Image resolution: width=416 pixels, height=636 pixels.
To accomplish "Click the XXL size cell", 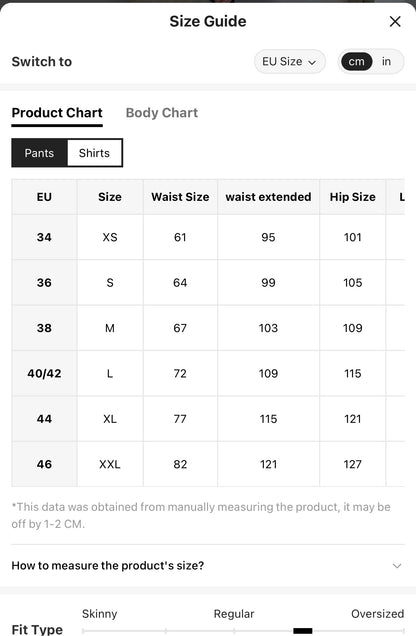I will (110, 464).
